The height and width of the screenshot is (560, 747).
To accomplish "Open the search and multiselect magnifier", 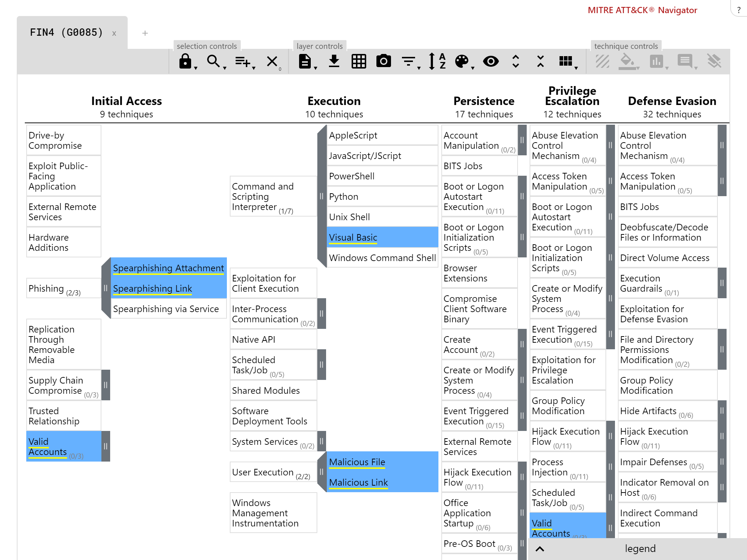I will (213, 61).
